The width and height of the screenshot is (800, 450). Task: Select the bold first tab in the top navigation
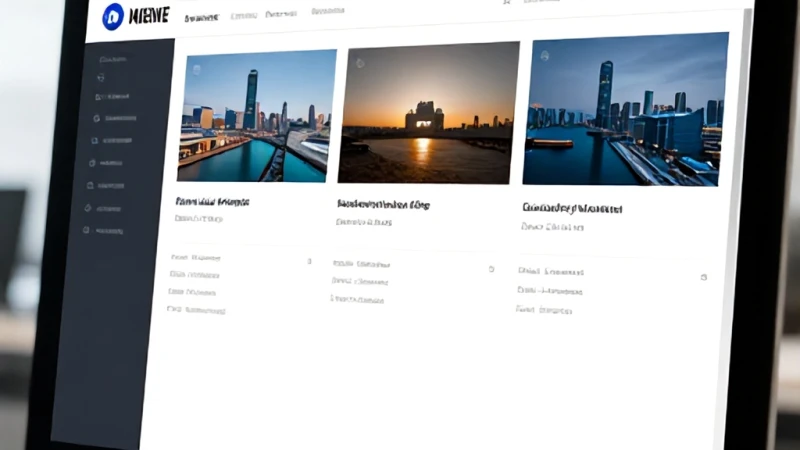click(x=201, y=18)
